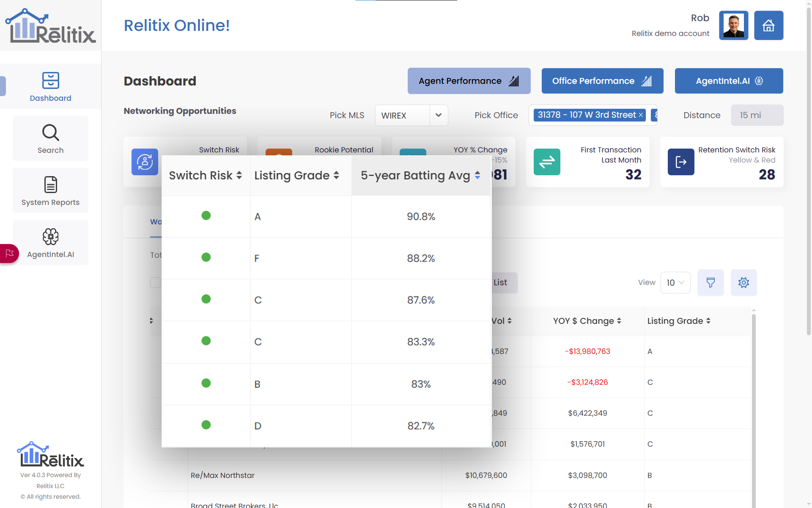Open Search from the sidebar
Screen dimensions: 812x508
50,138
